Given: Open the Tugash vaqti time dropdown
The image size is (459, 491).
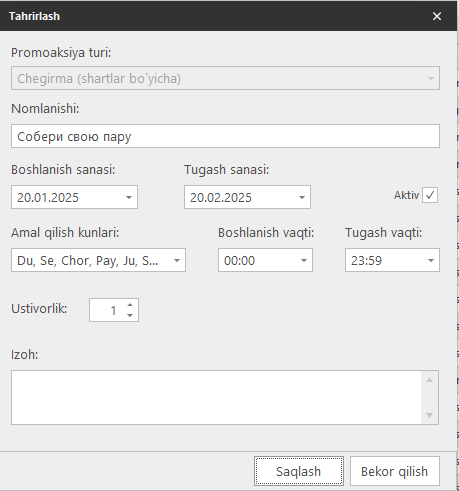Looking at the screenshot, I should click(x=431, y=260).
